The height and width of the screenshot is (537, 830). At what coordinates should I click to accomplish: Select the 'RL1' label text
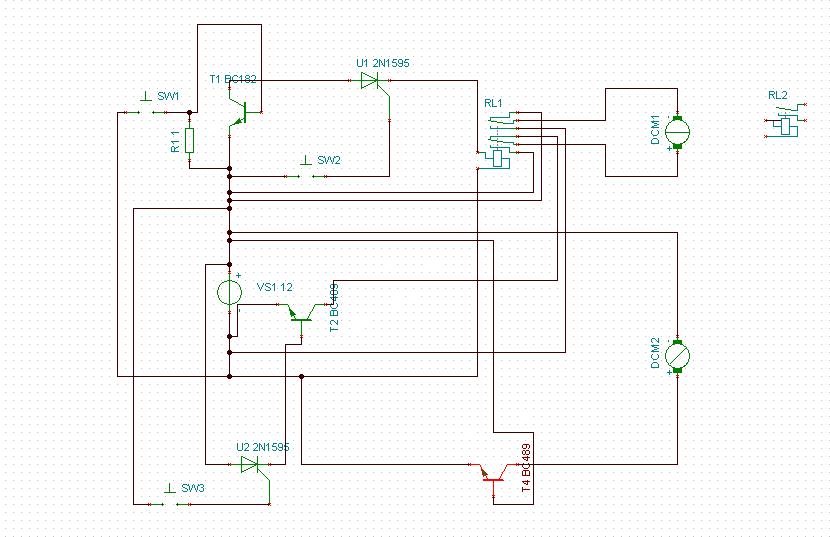click(493, 103)
